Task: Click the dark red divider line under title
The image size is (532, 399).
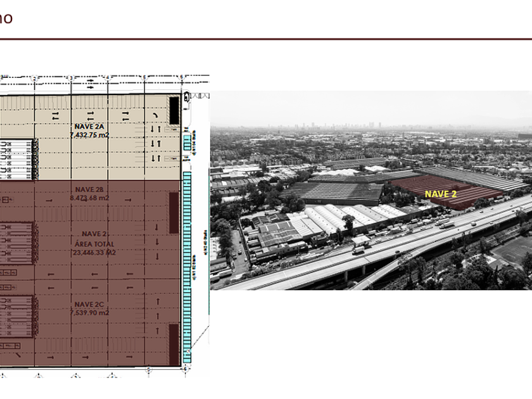Action: pos(266,39)
